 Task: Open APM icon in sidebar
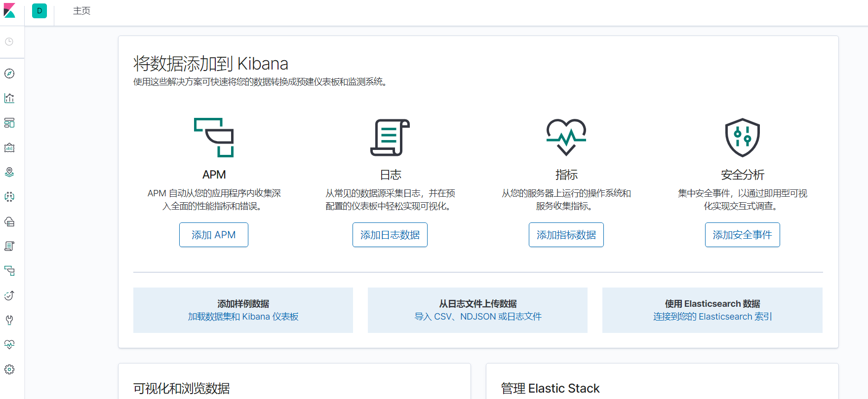click(9, 271)
